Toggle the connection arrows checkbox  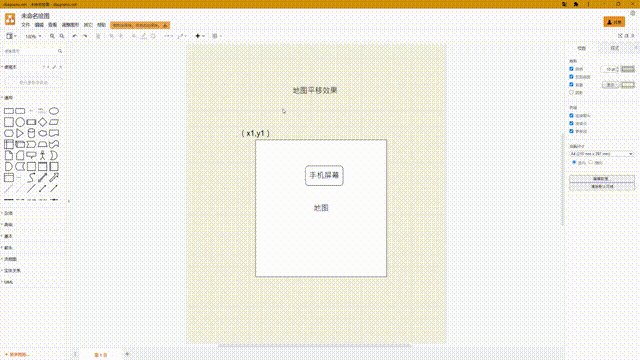tap(571, 116)
